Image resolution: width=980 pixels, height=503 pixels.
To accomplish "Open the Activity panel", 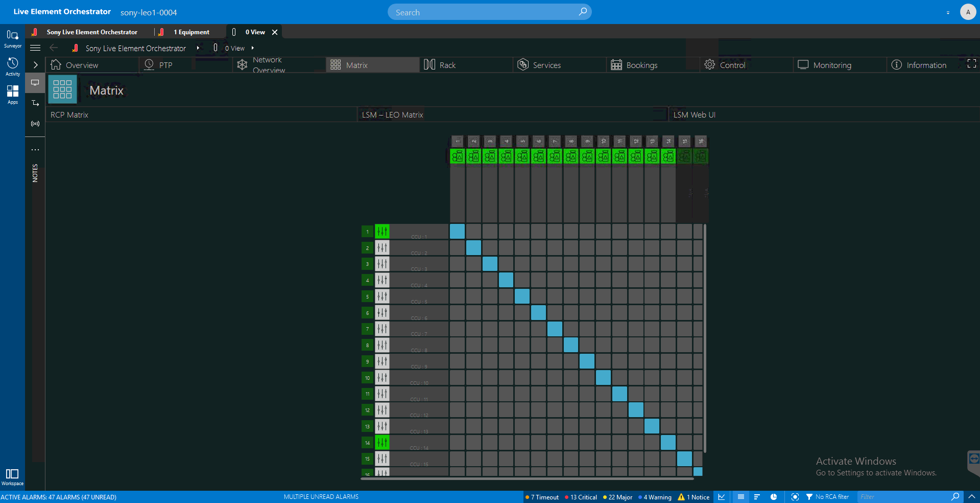I will [12, 66].
